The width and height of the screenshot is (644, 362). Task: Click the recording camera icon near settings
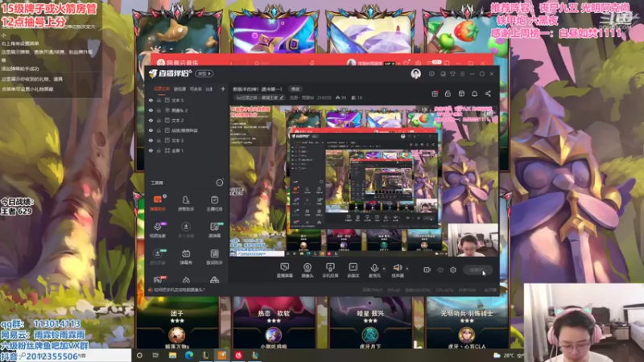coord(427,270)
